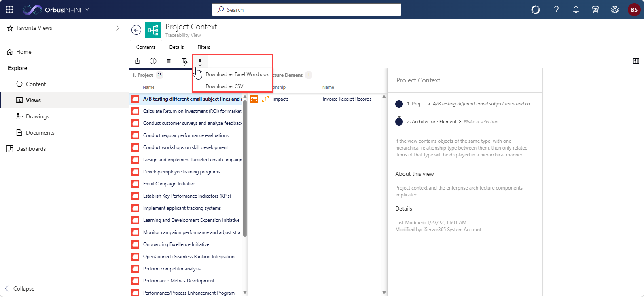Screen dimensions: 644x297
Task: Open the BS user profile avatar
Action: click(634, 10)
